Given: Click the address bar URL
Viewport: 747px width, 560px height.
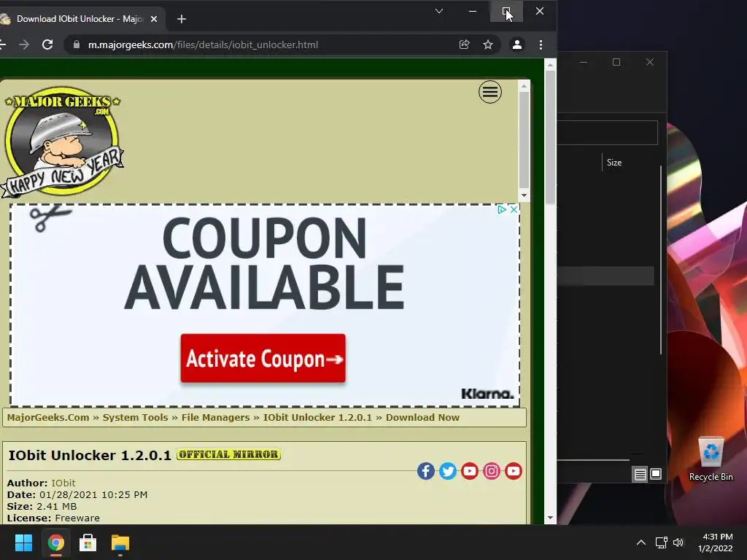Looking at the screenshot, I should tap(203, 44).
